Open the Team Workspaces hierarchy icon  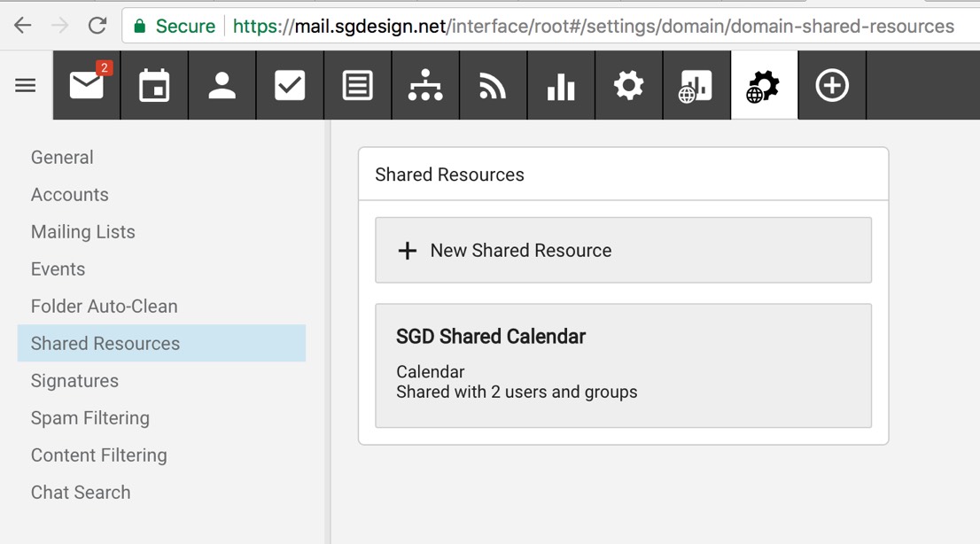[x=425, y=86]
